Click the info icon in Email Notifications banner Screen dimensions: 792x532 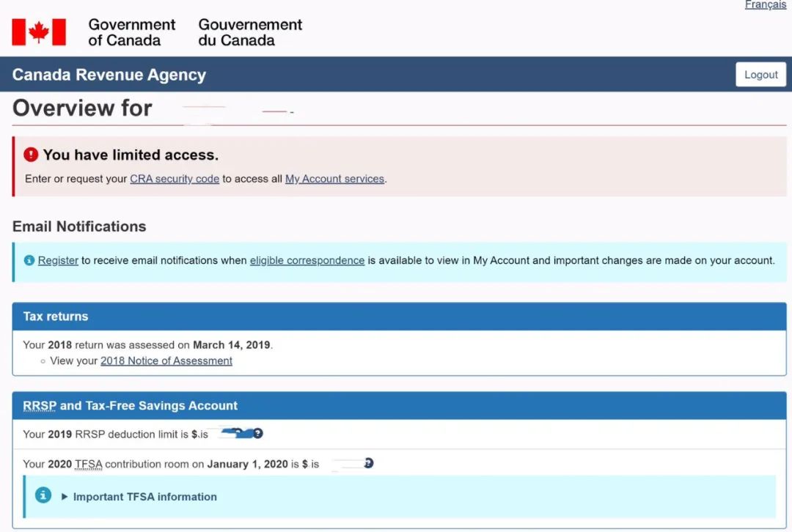tap(29, 260)
